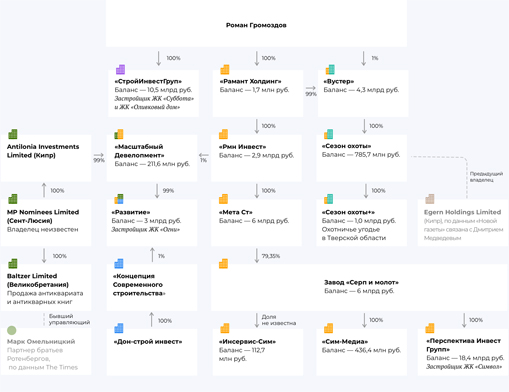Click the green building icon above Antilonia Investments

point(13,134)
